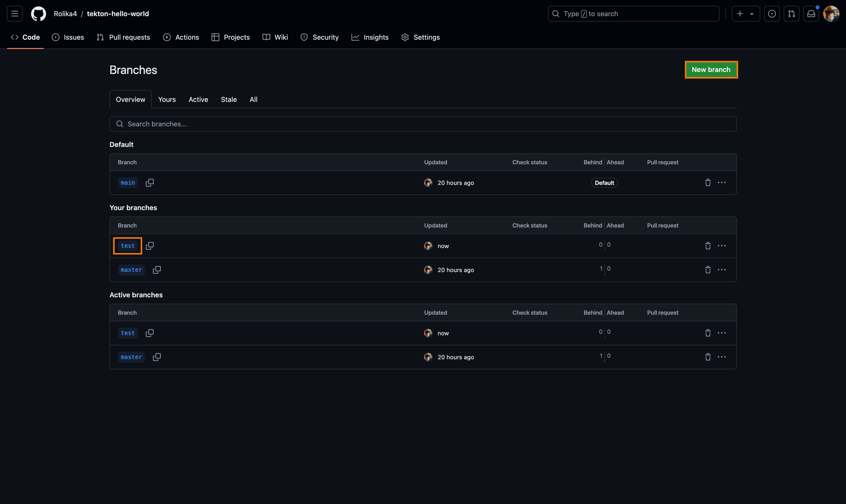Viewport: 846px width, 504px height.
Task: Open the hamburger navigation menu
Action: 15,14
